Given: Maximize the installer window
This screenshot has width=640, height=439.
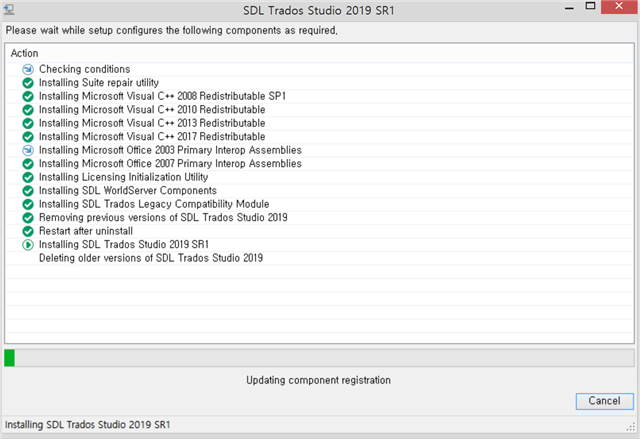Looking at the screenshot, I should [590, 6].
